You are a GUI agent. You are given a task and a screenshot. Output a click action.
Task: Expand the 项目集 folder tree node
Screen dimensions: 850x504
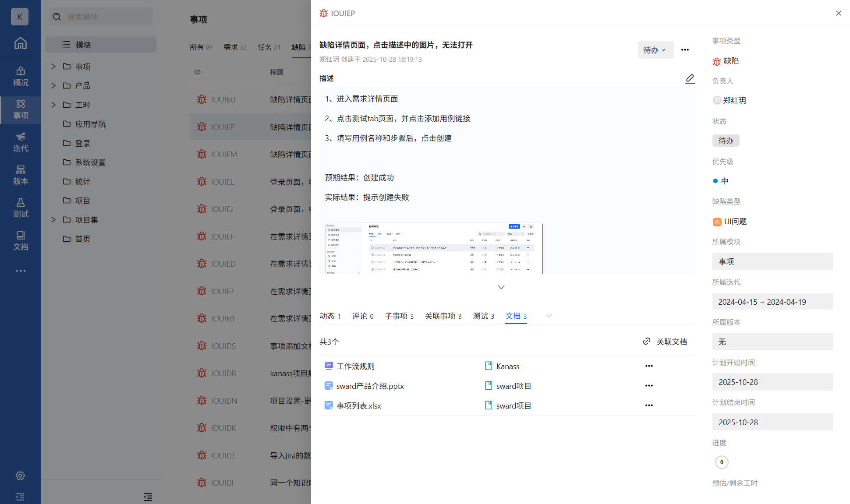(53, 219)
